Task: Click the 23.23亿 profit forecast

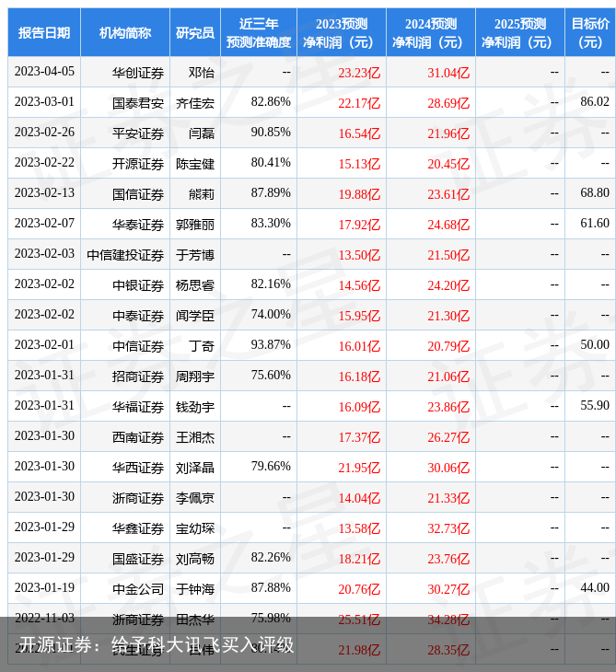Action: click(x=359, y=73)
